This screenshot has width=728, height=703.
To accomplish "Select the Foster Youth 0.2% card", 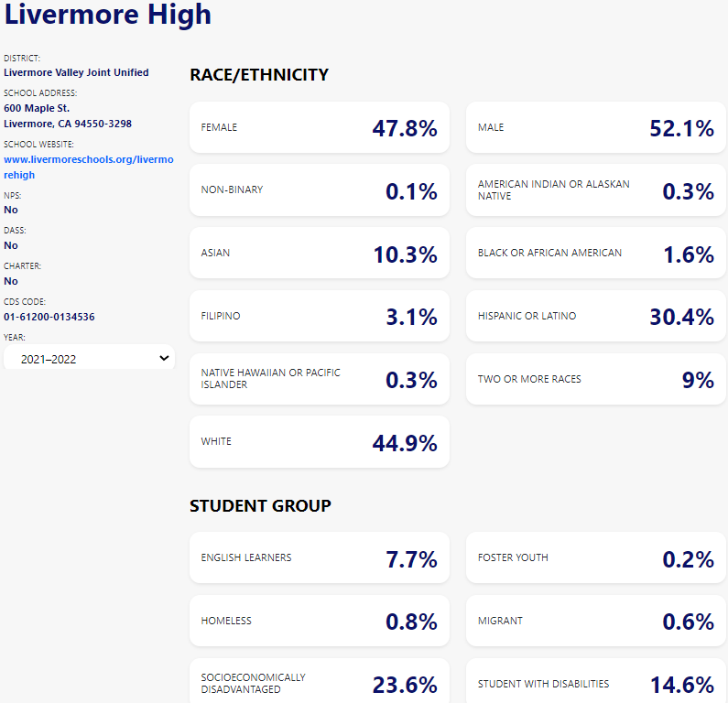I will (595, 558).
